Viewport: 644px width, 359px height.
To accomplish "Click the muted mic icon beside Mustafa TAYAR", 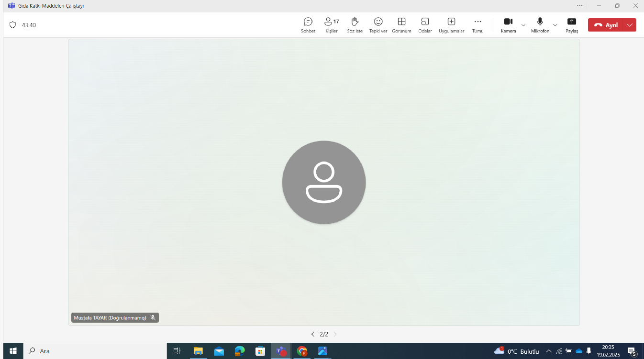I will (153, 317).
